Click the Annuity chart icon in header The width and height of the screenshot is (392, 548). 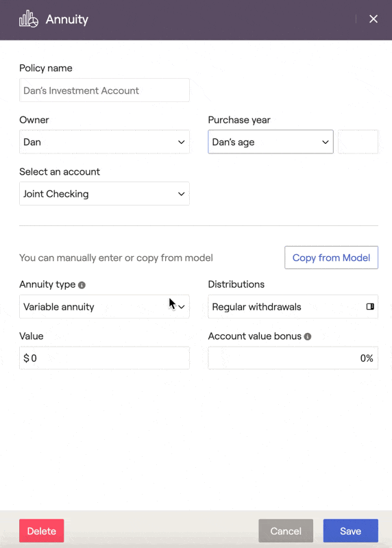tap(29, 19)
